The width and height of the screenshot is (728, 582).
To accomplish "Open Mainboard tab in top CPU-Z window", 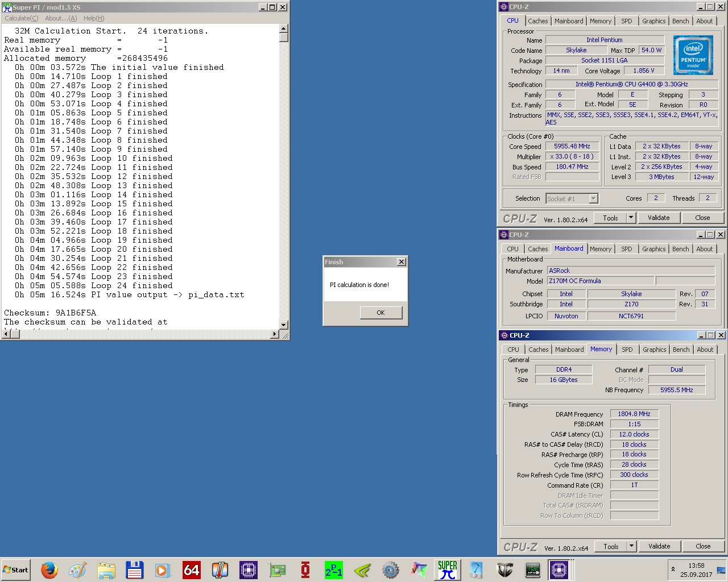I will [569, 21].
